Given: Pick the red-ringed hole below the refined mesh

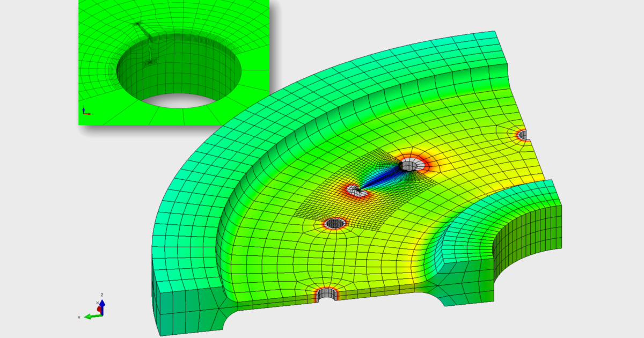Looking at the screenshot, I should pyautogui.click(x=335, y=223).
